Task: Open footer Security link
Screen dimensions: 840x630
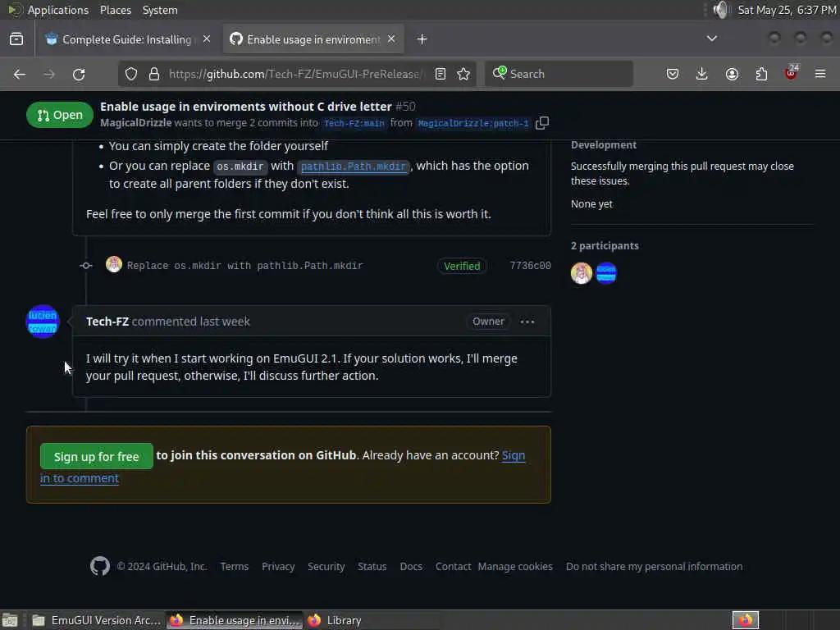Action: pyautogui.click(x=326, y=566)
